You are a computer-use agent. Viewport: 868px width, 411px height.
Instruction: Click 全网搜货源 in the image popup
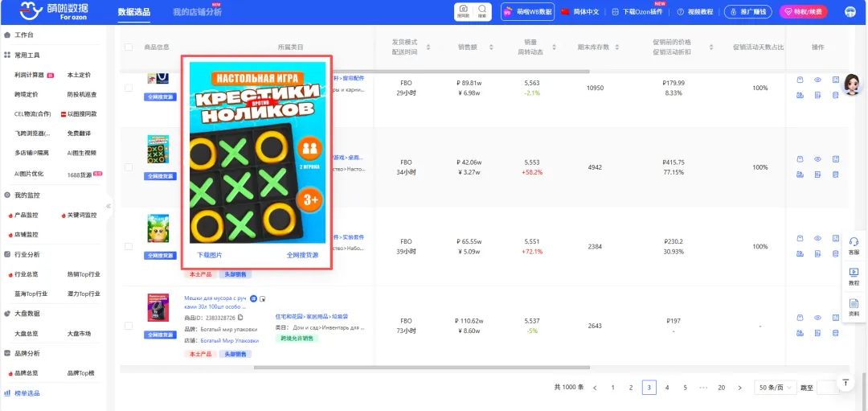(303, 255)
